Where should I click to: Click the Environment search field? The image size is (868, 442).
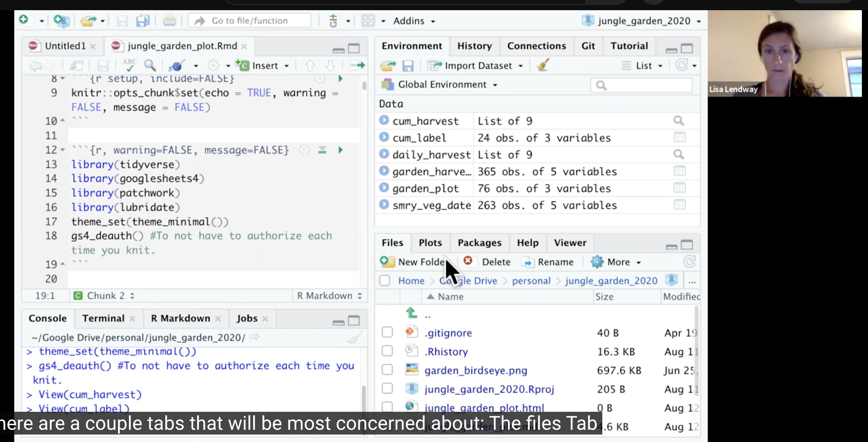coord(641,85)
